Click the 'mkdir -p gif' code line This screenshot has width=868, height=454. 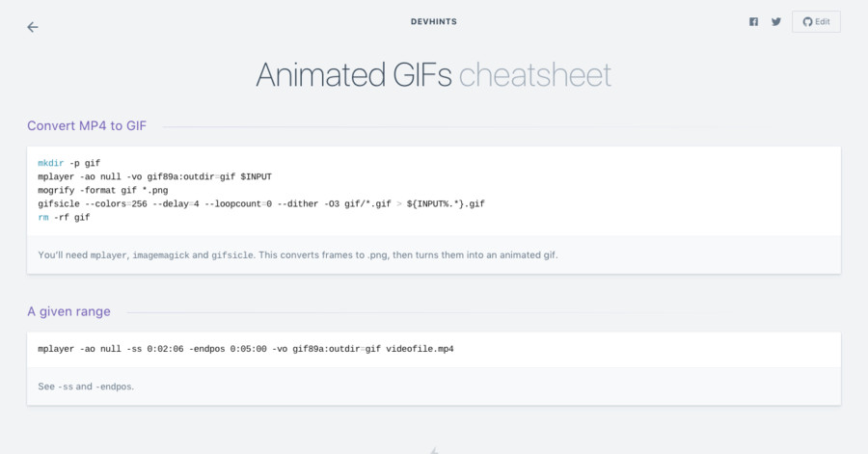(69, 163)
